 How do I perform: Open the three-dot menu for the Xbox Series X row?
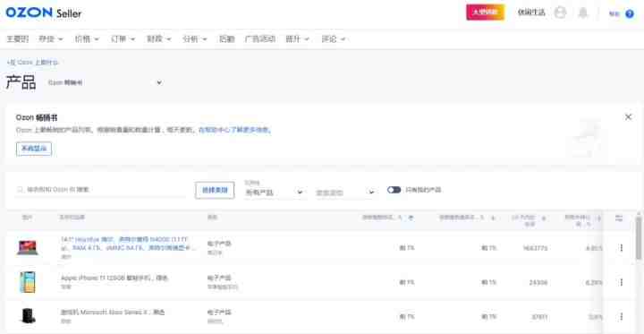(621, 316)
